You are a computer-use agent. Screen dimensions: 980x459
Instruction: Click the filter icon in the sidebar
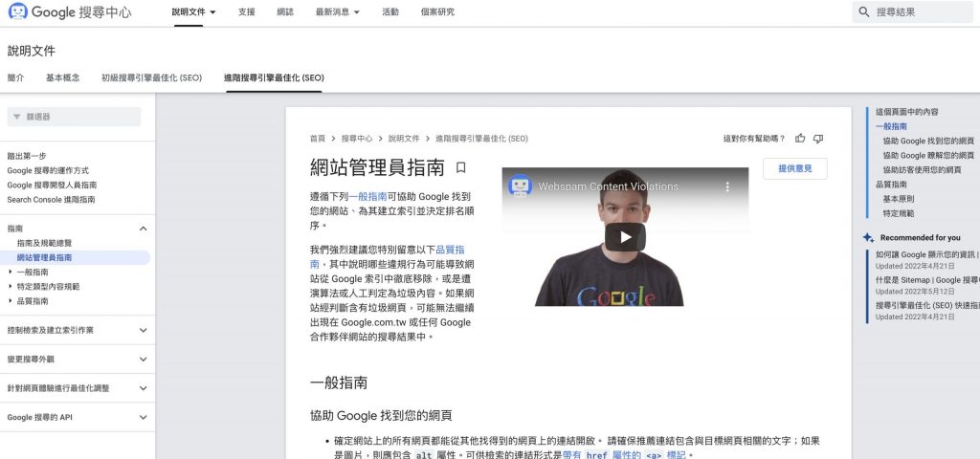(17, 117)
